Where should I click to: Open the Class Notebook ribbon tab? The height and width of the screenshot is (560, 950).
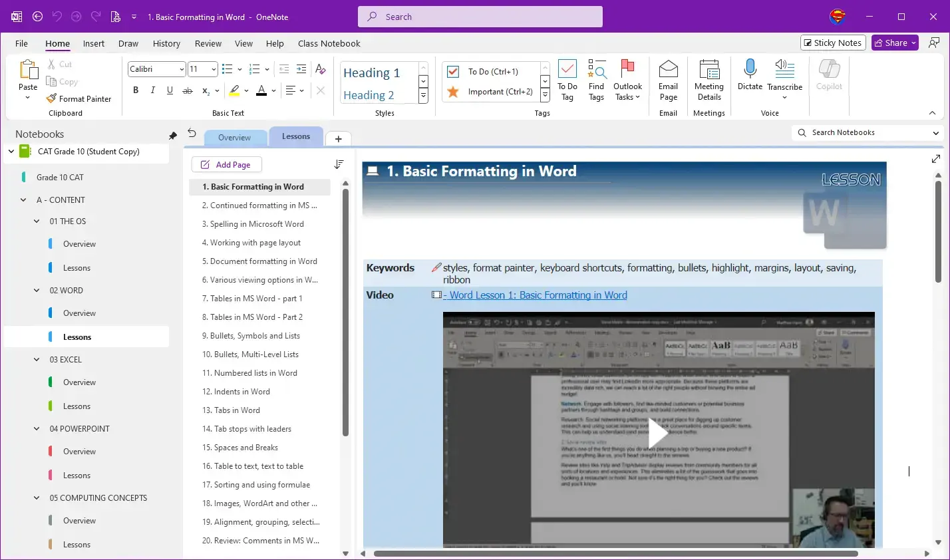tap(329, 43)
